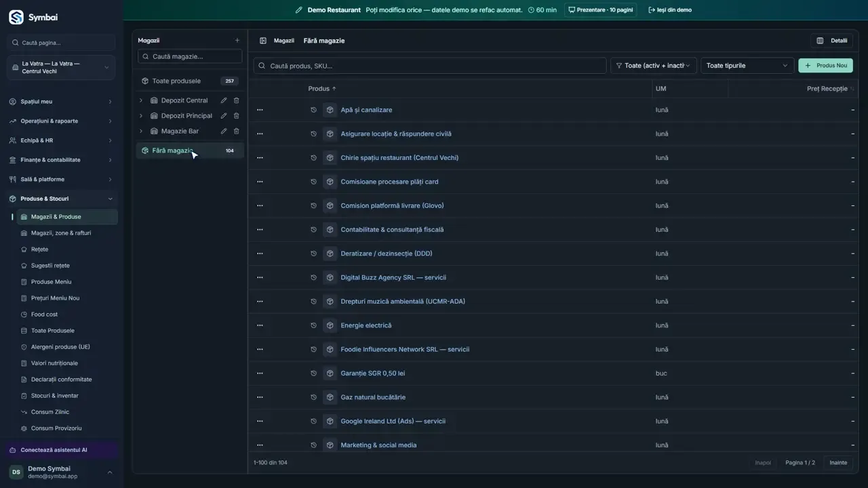Go to next page with Înainte

(x=838, y=463)
